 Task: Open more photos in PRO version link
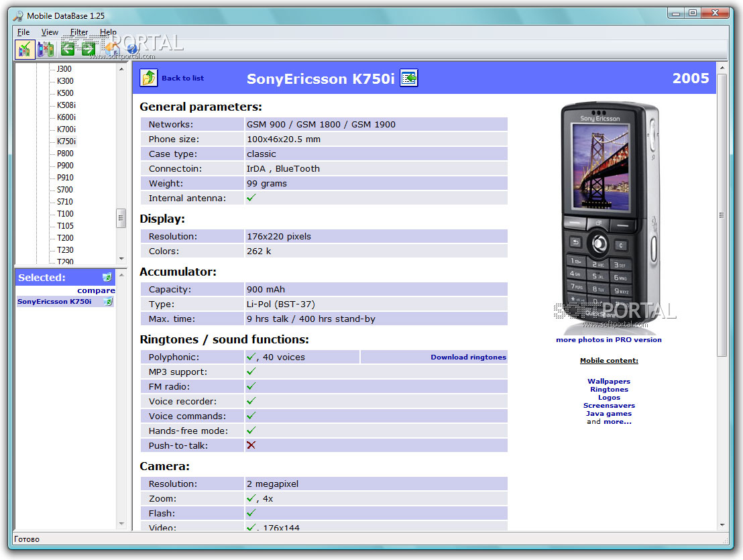click(609, 340)
